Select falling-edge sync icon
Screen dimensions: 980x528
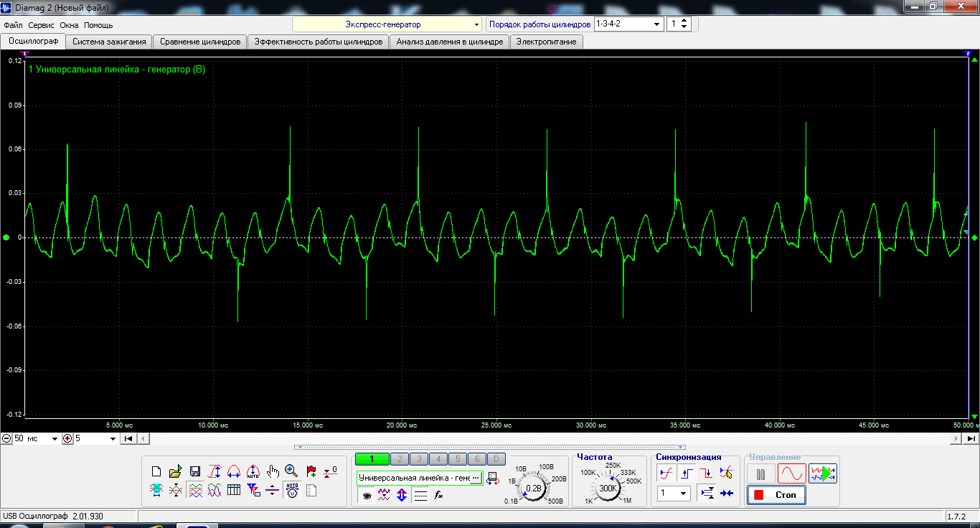(706, 473)
